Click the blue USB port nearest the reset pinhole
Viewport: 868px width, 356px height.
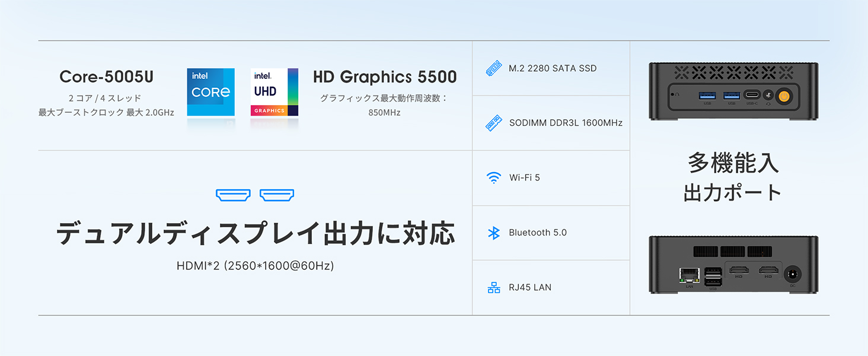707,96
